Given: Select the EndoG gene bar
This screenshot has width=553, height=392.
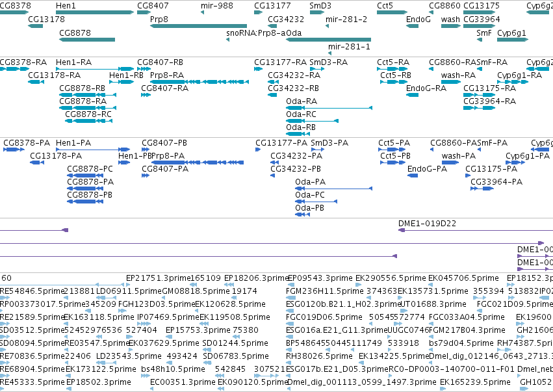Looking at the screenshot, I should point(413,26).
